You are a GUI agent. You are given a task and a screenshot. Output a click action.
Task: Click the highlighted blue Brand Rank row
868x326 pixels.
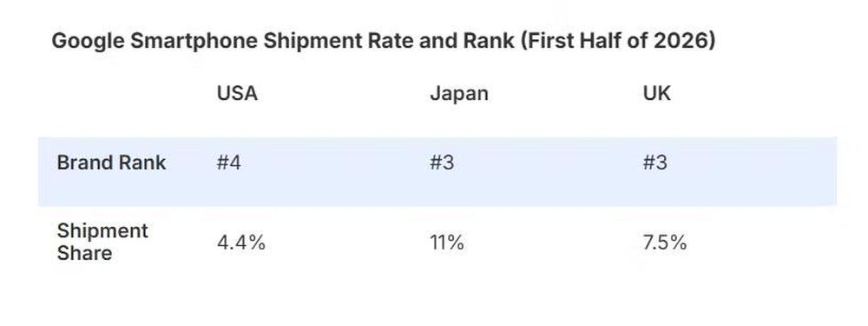coord(437,172)
